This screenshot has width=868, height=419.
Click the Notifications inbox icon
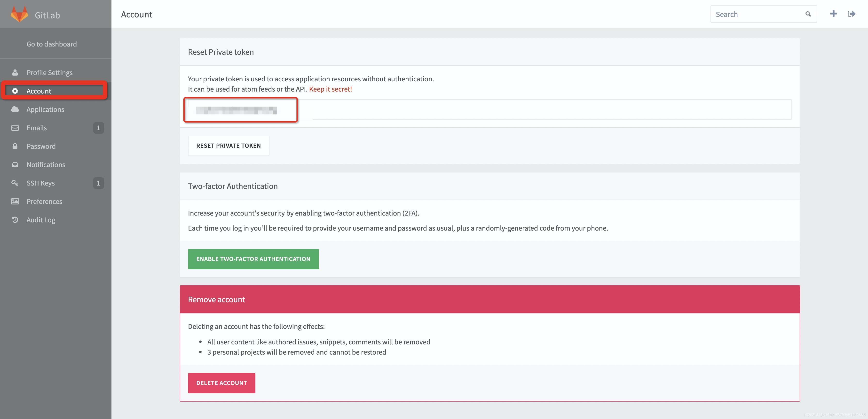point(15,164)
